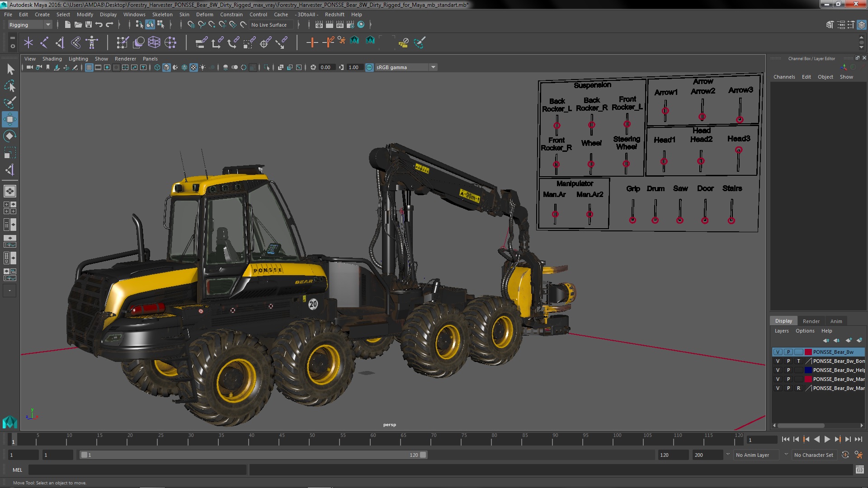Toggle viewport Grid display button
Viewport: 868px width, 488px height.
pos(89,67)
